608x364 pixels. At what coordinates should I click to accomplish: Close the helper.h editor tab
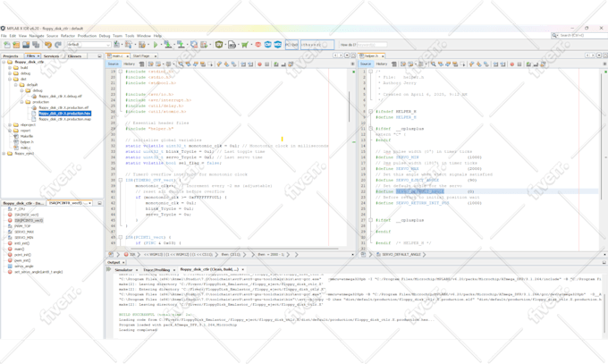(383, 56)
